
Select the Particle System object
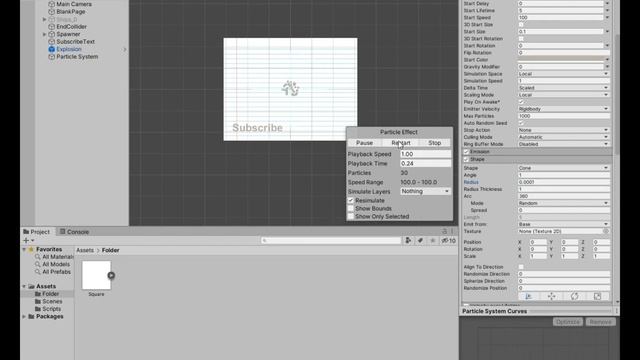pos(77,57)
